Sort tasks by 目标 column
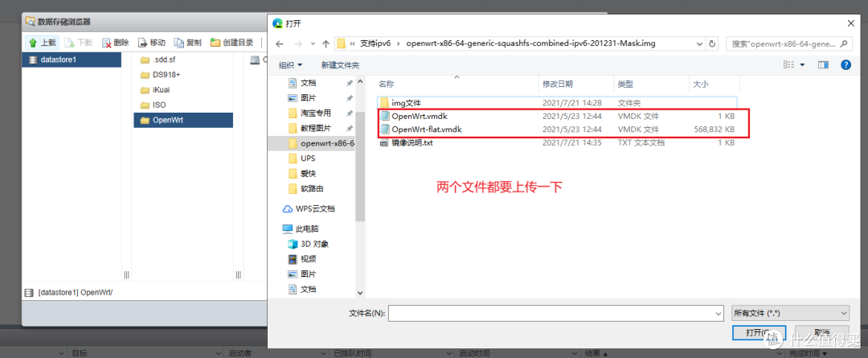Screen dimensions: 868x358 point(79,353)
